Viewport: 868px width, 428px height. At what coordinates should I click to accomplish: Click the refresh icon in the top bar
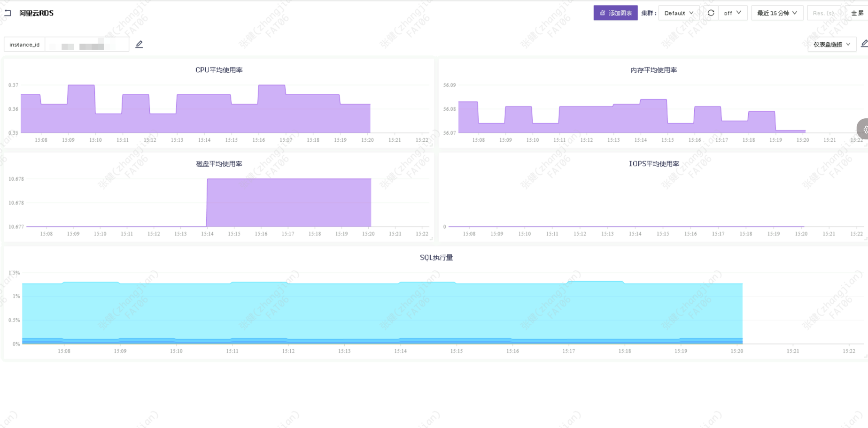coord(711,13)
